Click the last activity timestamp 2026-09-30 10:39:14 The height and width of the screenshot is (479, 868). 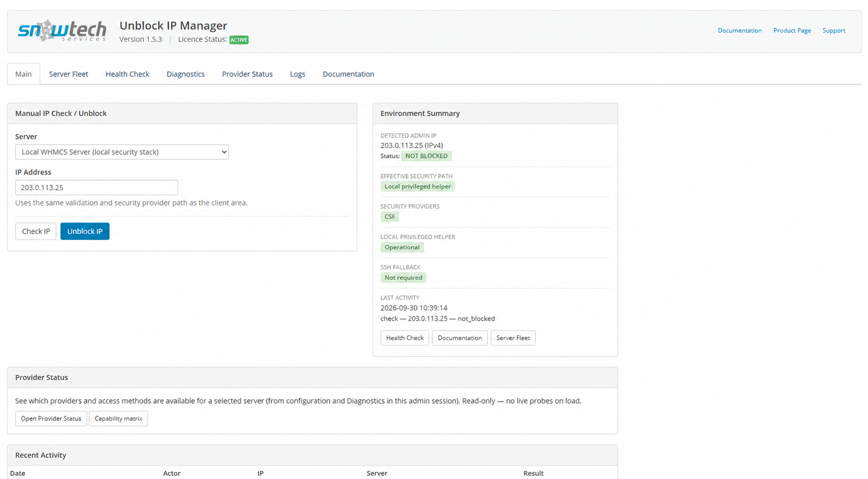point(414,308)
